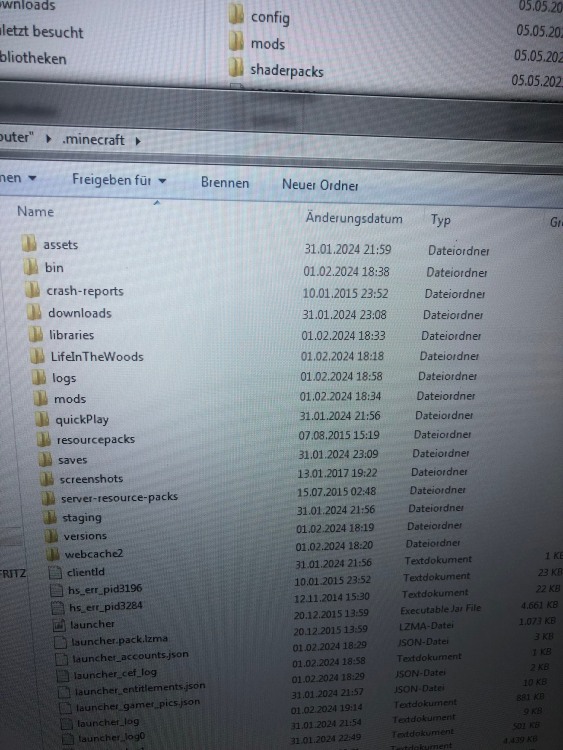Select the launcher_log0 file name
The width and height of the screenshot is (563, 750).
[x=111, y=737]
